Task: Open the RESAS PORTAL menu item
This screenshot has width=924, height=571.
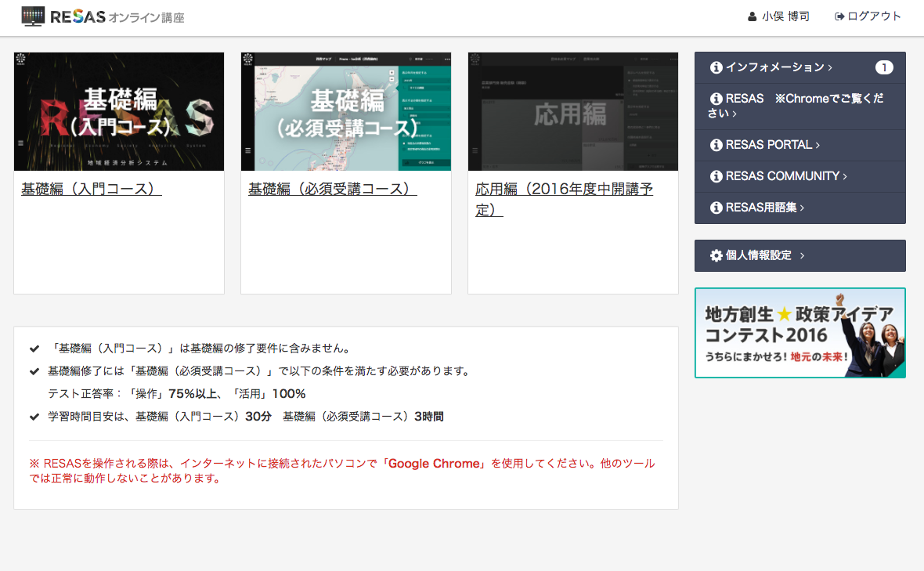Action: tap(799, 145)
